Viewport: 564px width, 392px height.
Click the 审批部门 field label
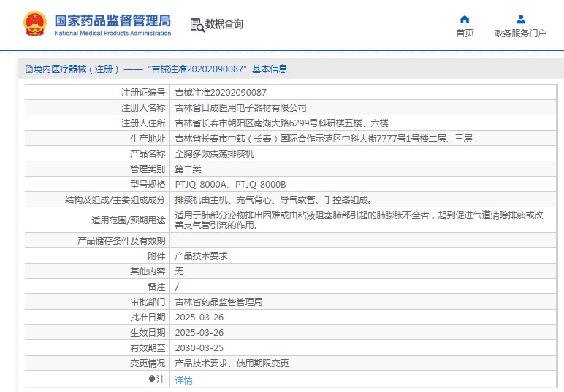(x=148, y=302)
